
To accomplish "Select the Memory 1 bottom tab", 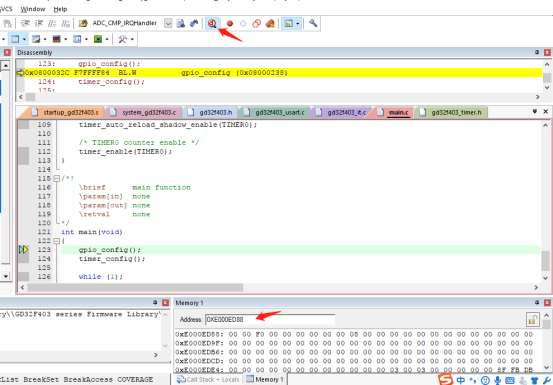I will coord(266,379).
